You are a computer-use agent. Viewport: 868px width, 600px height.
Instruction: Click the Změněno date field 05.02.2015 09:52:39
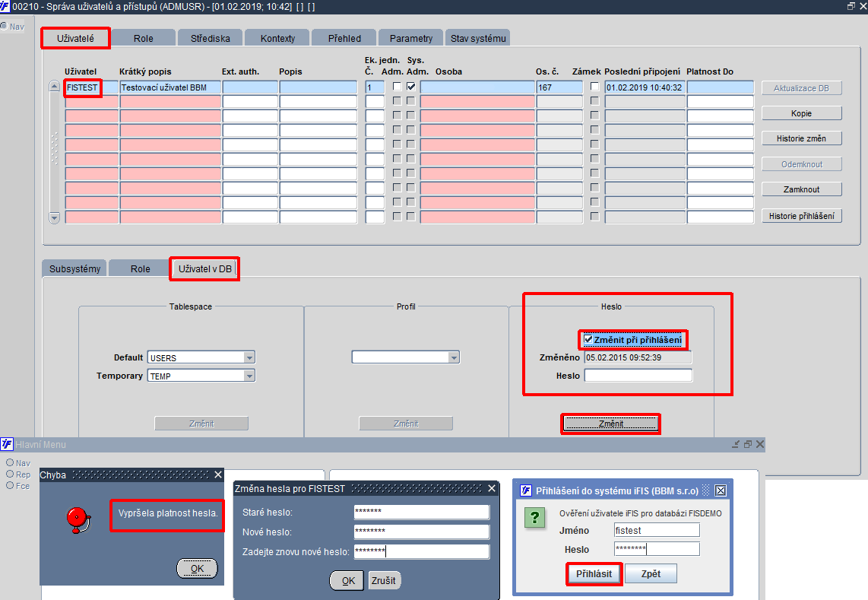[638, 357]
